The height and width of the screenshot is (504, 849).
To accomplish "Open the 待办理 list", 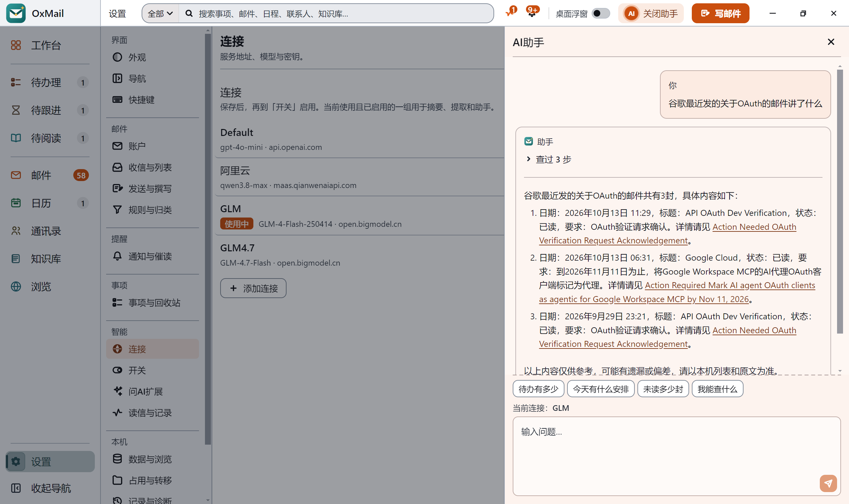I will click(x=50, y=82).
